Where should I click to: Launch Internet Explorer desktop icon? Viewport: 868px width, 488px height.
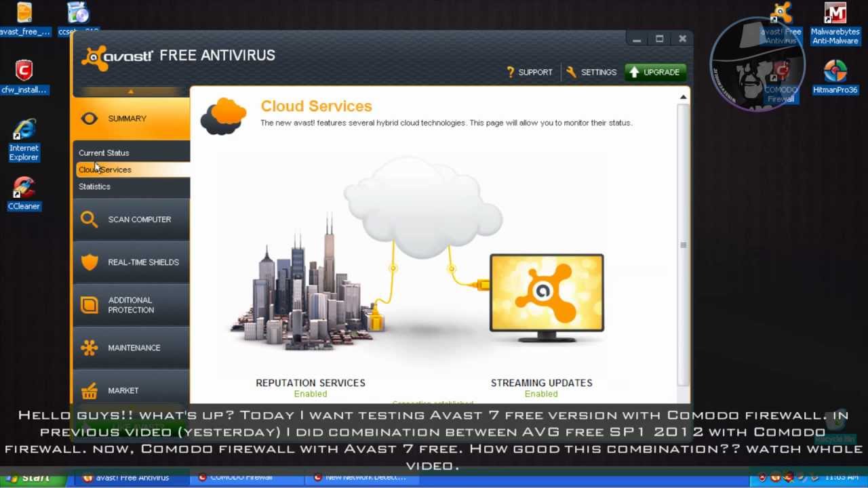[x=24, y=140]
